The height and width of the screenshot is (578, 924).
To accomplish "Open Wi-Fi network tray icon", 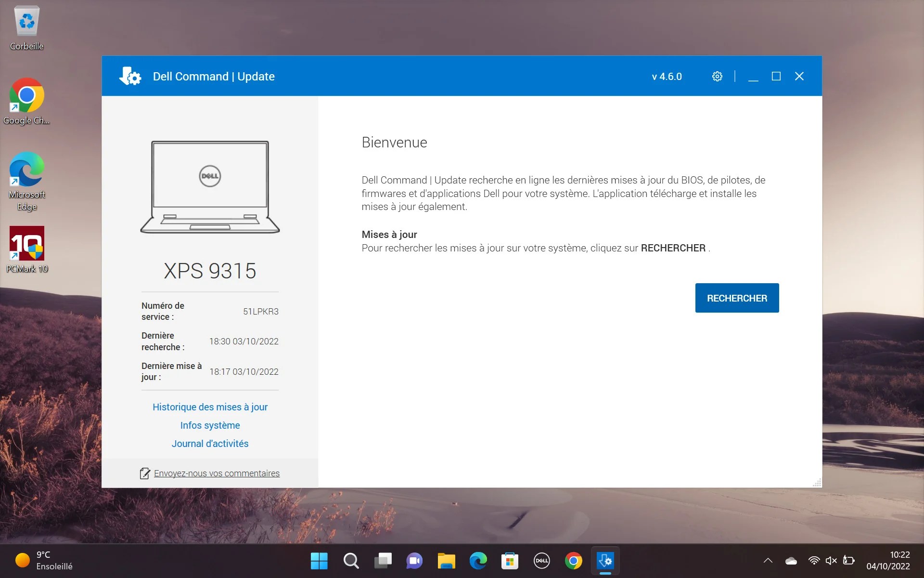I will click(x=814, y=561).
